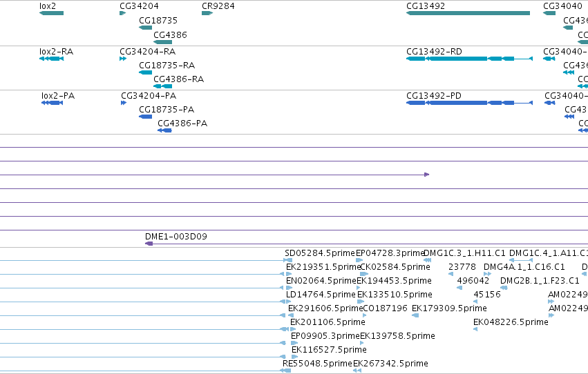Select the EK133510.5prime EST label
Image resolution: width=588 pixels, height=374 pixels.
[395, 295]
